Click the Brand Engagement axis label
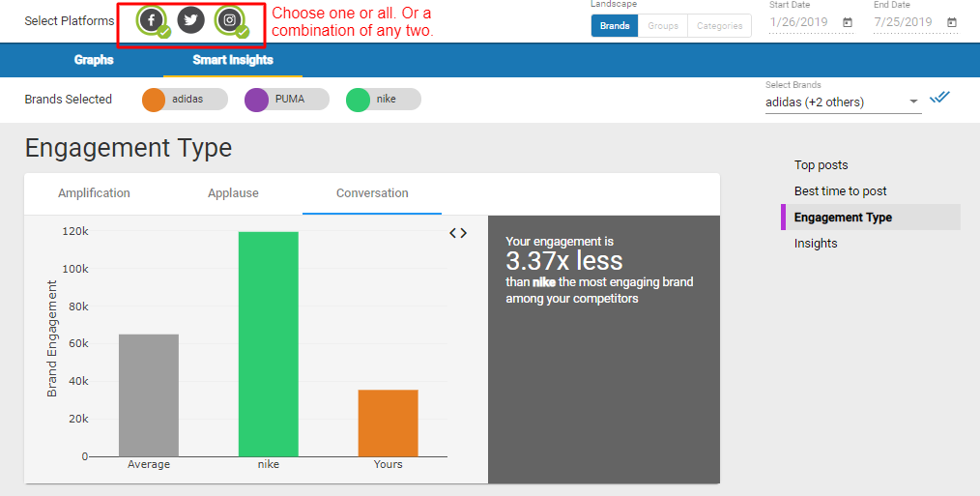The width and height of the screenshot is (980, 496). coord(52,338)
